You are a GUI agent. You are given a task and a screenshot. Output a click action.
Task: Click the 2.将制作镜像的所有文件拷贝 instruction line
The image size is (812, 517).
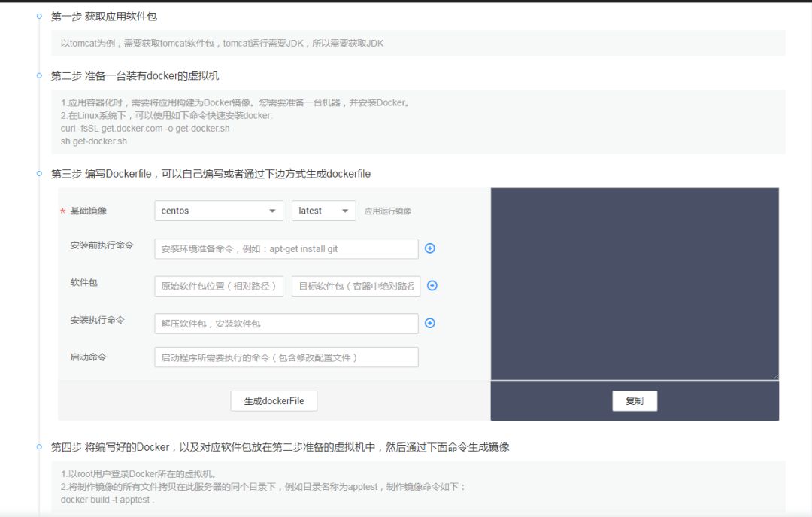click(x=263, y=487)
